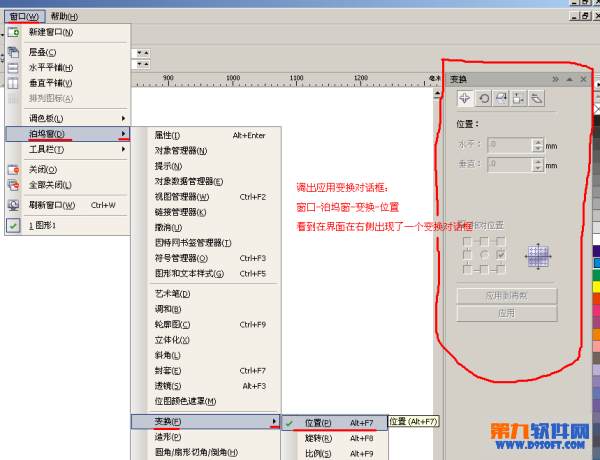Pick the green swatch in color palette
The image size is (600, 460).
597,275
